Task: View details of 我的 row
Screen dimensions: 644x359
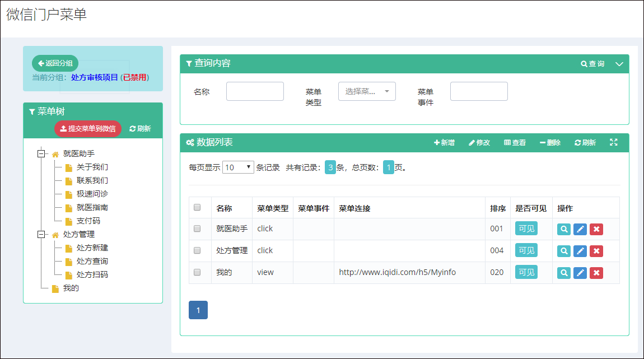Action: coord(564,273)
